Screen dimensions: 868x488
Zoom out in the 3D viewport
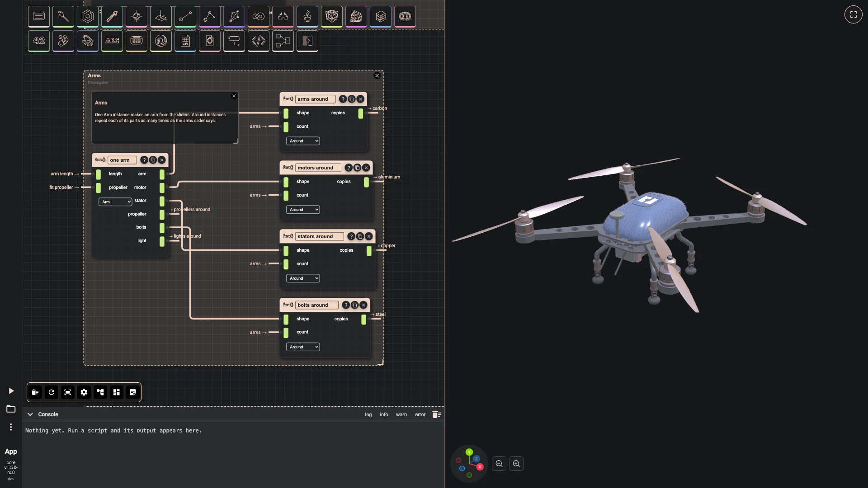(x=499, y=464)
